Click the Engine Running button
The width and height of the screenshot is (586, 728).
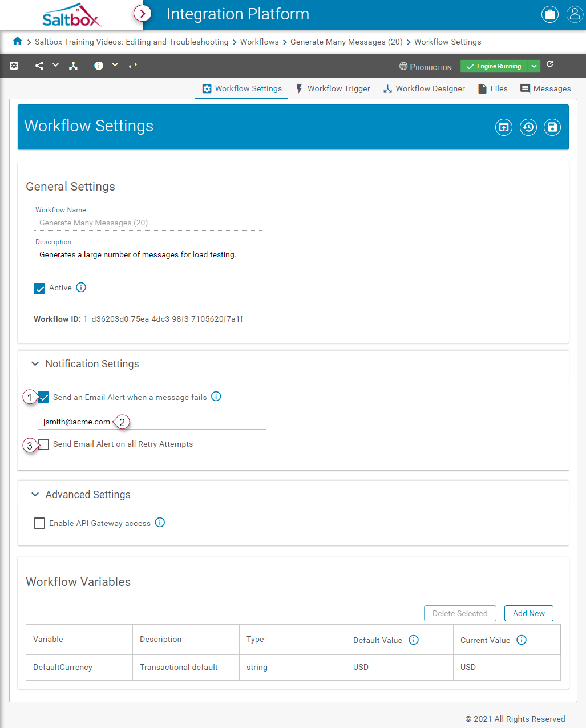click(494, 66)
